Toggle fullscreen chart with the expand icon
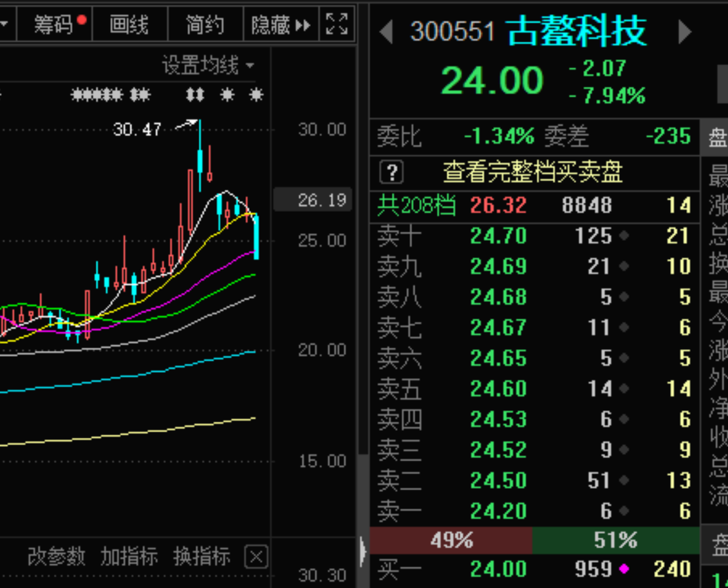This screenshot has height=588, width=728. click(337, 24)
